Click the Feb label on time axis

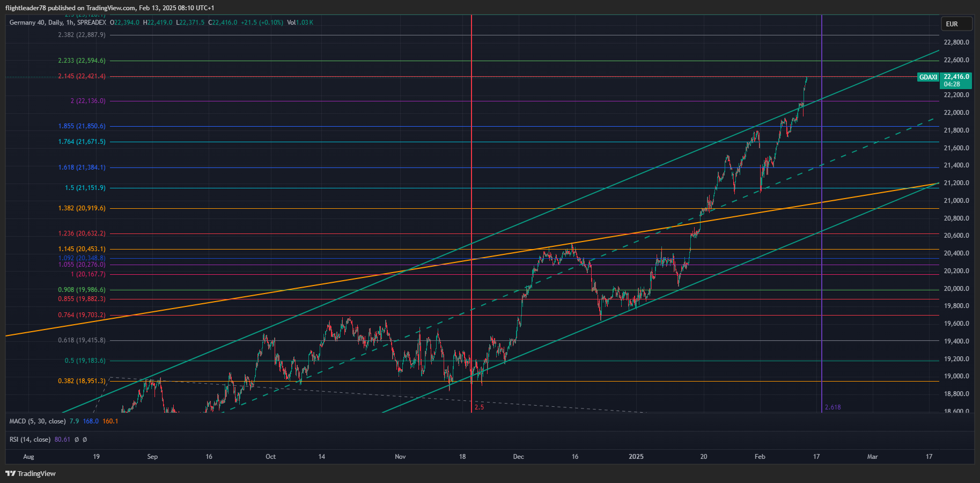pyautogui.click(x=760, y=457)
